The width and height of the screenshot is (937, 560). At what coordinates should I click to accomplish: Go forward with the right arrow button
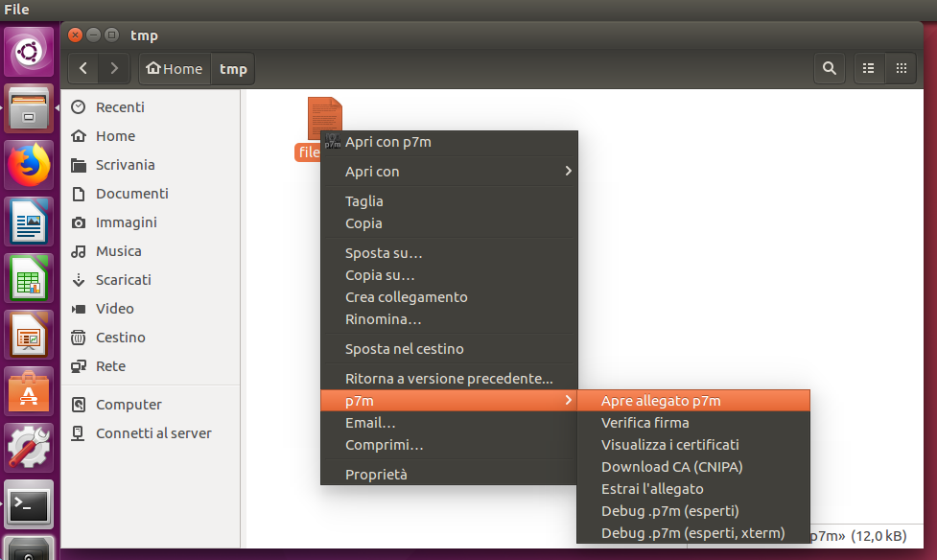coord(115,69)
